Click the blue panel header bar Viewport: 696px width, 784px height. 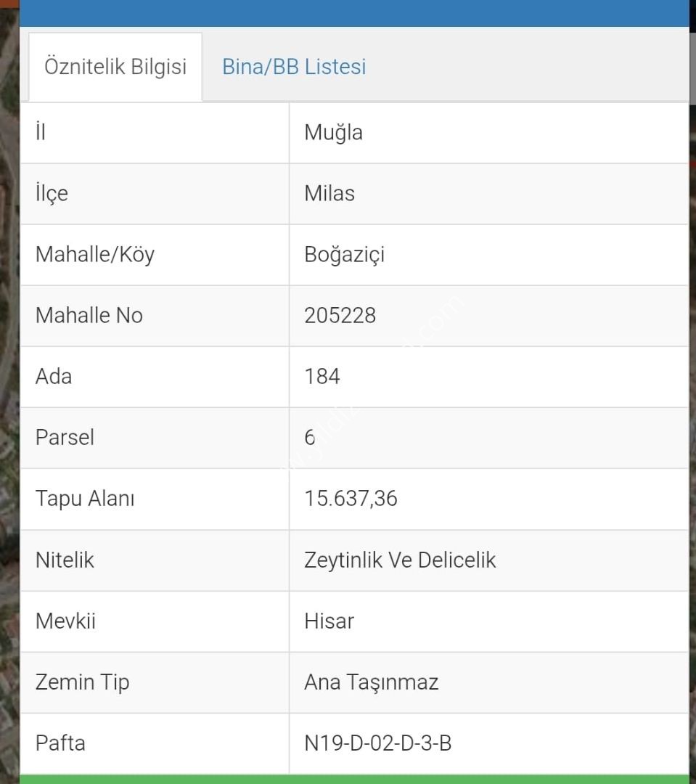tap(354, 13)
